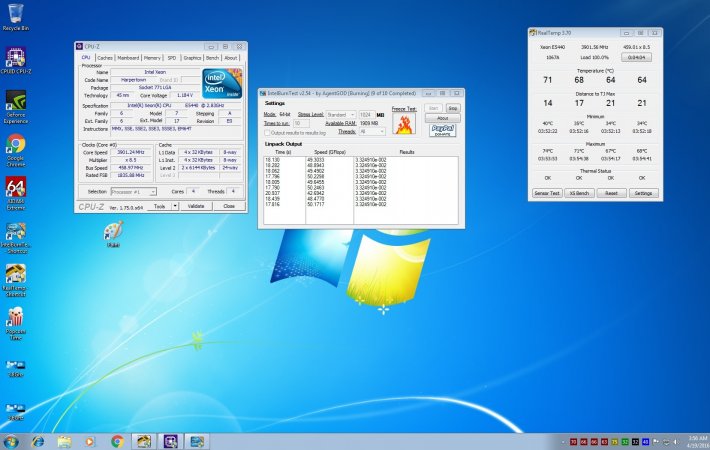
Task: Click the Linpack time value 20.837
Action: pyautogui.click(x=273, y=193)
